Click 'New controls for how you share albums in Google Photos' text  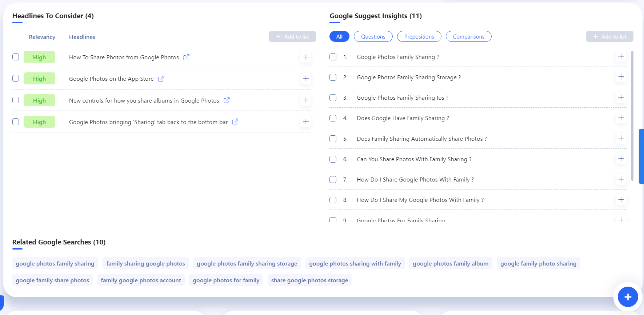click(144, 100)
